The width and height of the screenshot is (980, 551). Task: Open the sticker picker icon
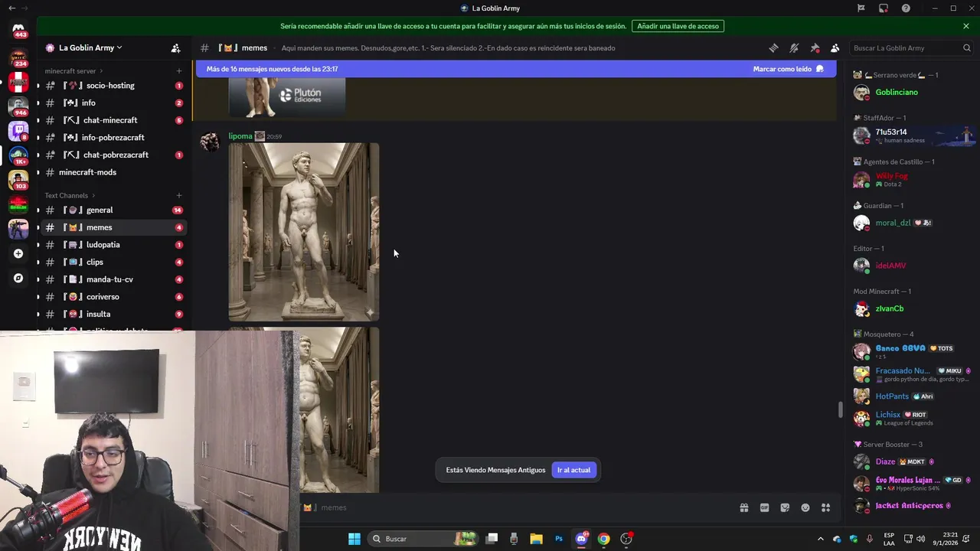coord(785,507)
